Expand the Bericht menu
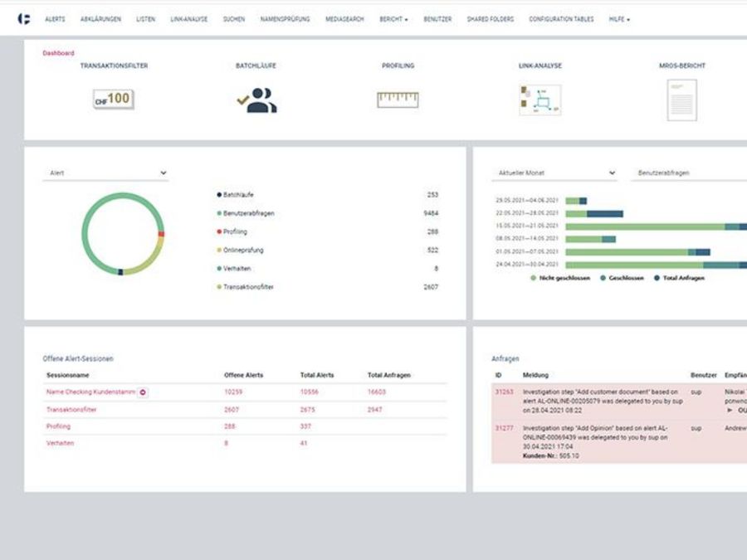 [393, 19]
